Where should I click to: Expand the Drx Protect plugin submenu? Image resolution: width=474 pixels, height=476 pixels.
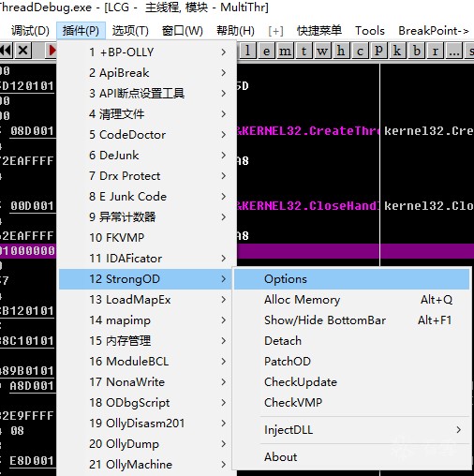click(x=145, y=175)
